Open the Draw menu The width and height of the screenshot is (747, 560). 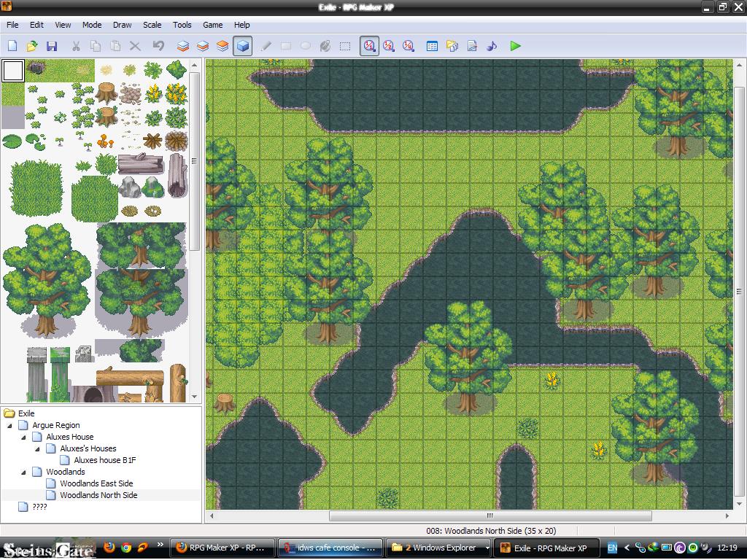tap(122, 24)
